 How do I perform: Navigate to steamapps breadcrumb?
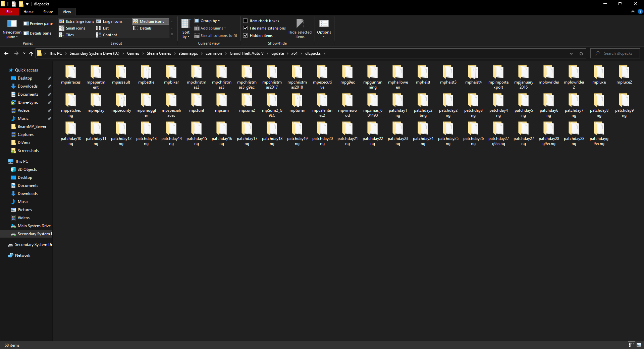pyautogui.click(x=188, y=53)
